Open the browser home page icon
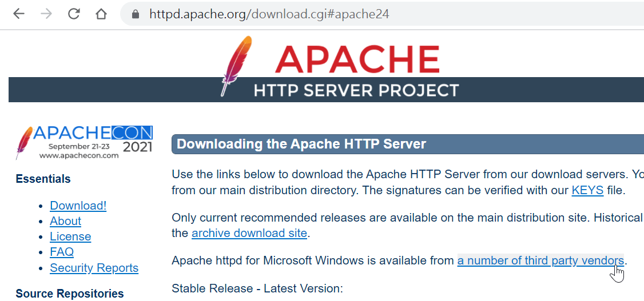Viewport: 644px width, 301px height. click(x=101, y=14)
